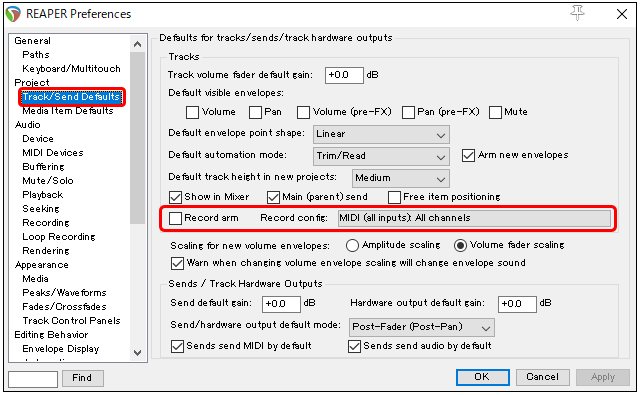
Task: Select Appearance in preferences tree
Action: pyautogui.click(x=42, y=265)
